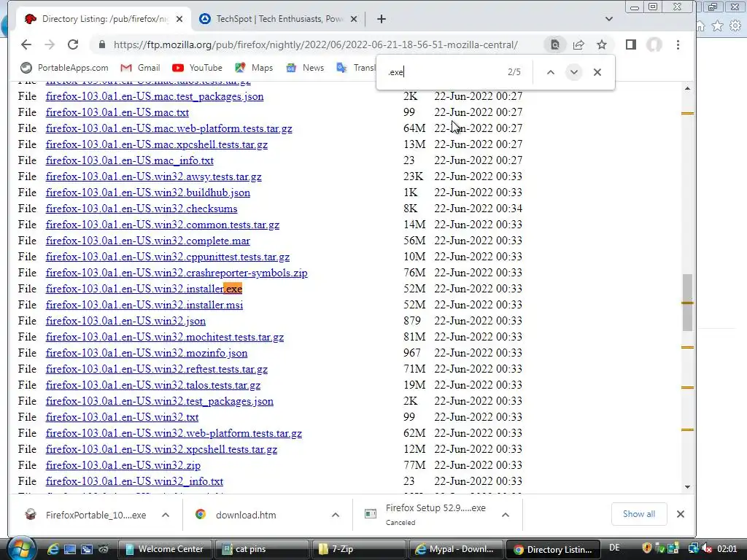This screenshot has height=560, width=747.
Task: Switch to Welcome Center taskbar window
Action: [x=165, y=549]
